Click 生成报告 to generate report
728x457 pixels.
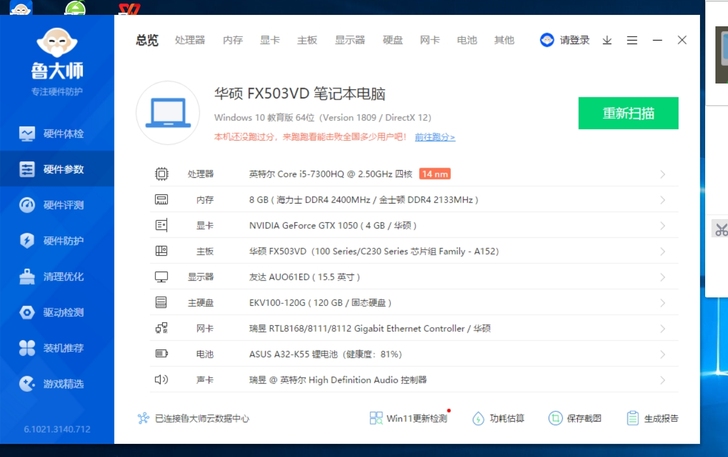point(652,418)
